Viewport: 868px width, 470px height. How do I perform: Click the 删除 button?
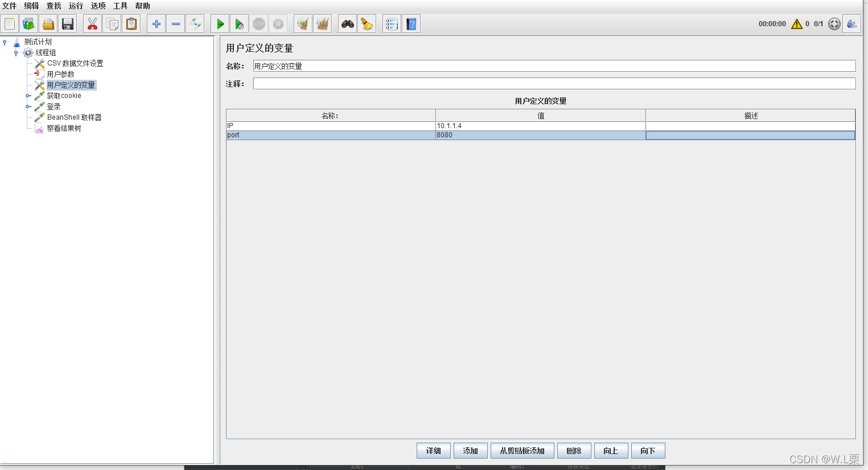coord(574,451)
